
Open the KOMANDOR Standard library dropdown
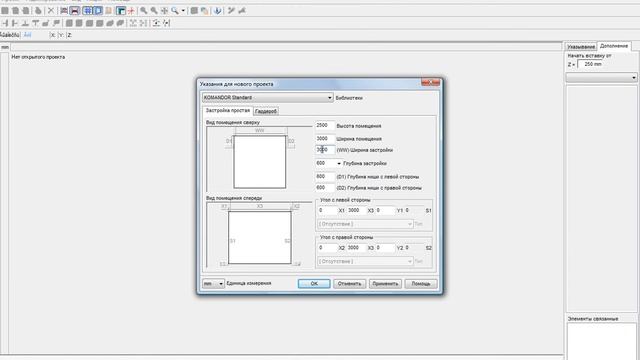[x=267, y=98]
